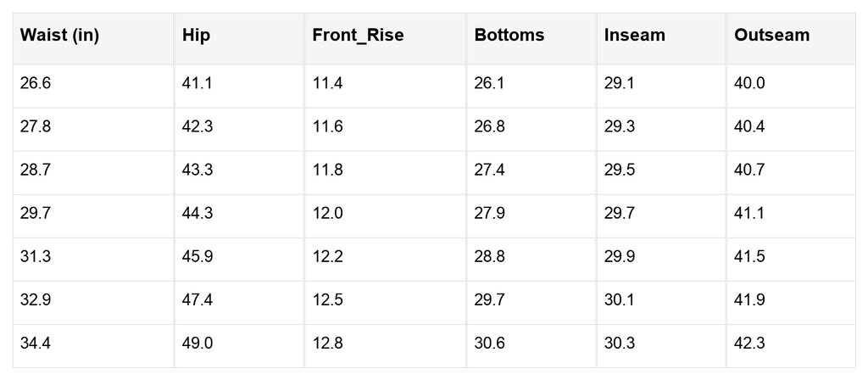Click the front rise value 11.8
The width and height of the screenshot is (868, 380).
click(x=328, y=170)
